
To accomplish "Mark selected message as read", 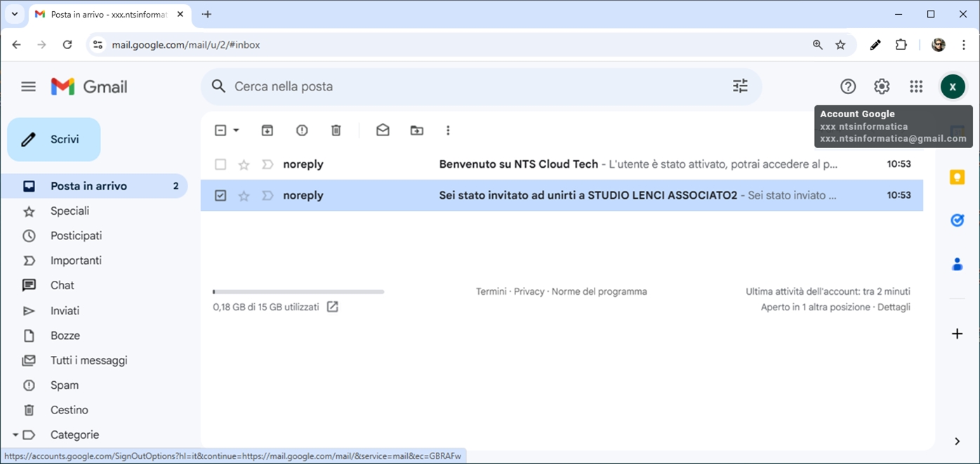I will click(383, 131).
